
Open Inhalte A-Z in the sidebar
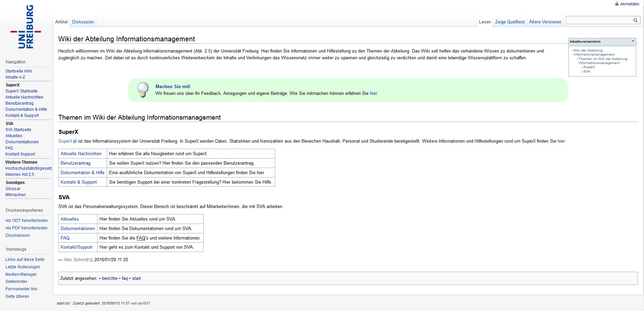tap(15, 77)
